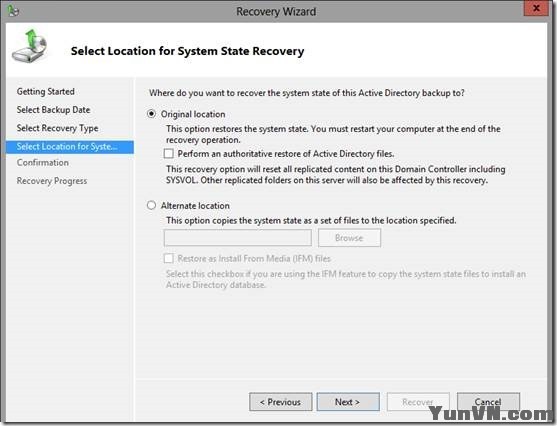The height and width of the screenshot is (426, 557).
Task: Open the Select Backup Date step
Action: click(x=53, y=110)
